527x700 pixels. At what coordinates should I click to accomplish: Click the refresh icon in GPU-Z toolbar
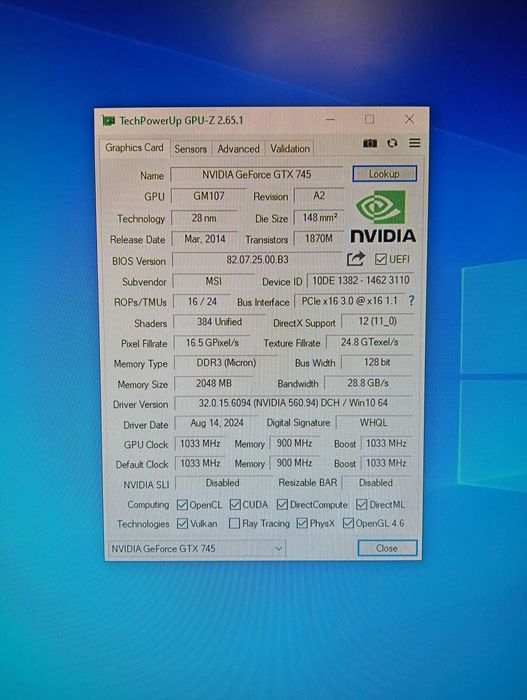point(392,143)
